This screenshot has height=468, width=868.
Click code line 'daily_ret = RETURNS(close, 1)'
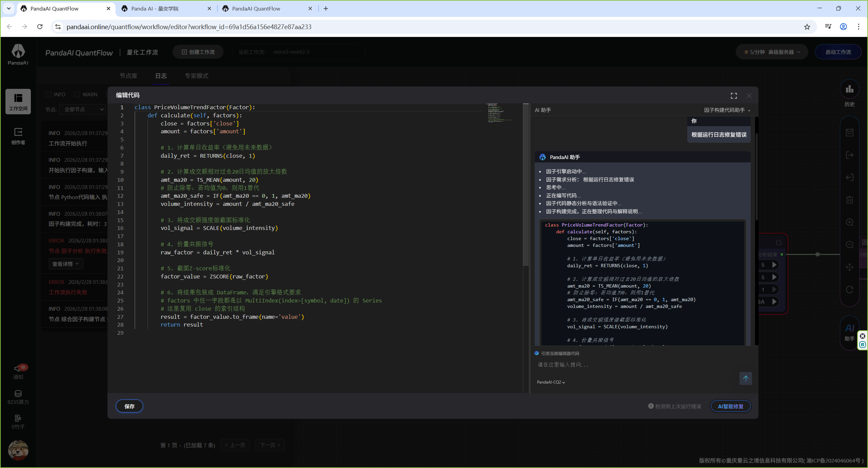click(208, 156)
